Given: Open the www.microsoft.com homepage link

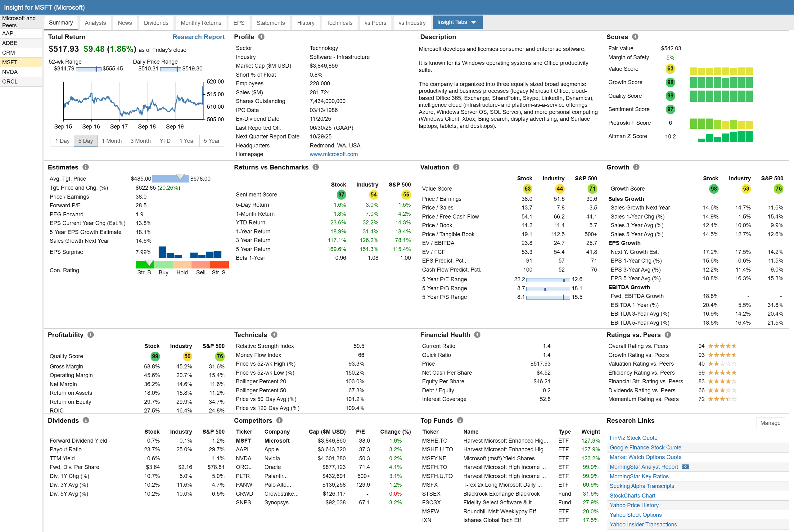Looking at the screenshot, I should point(334,154).
